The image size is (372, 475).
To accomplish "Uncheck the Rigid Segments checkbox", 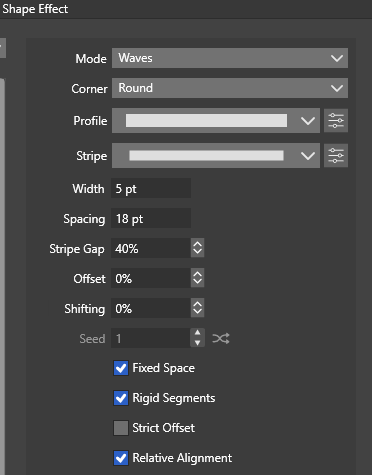I will pos(121,398).
